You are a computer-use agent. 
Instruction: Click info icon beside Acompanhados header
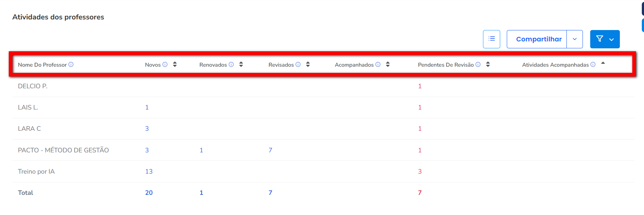click(x=378, y=64)
